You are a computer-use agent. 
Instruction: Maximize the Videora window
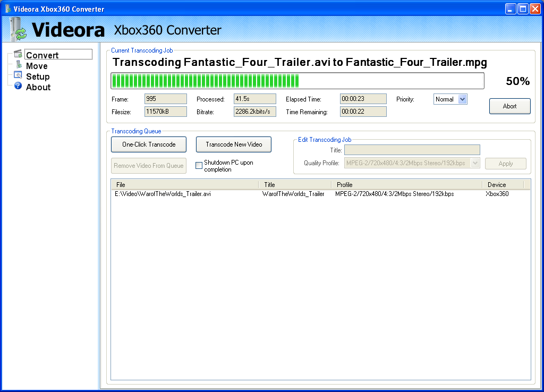(x=523, y=9)
